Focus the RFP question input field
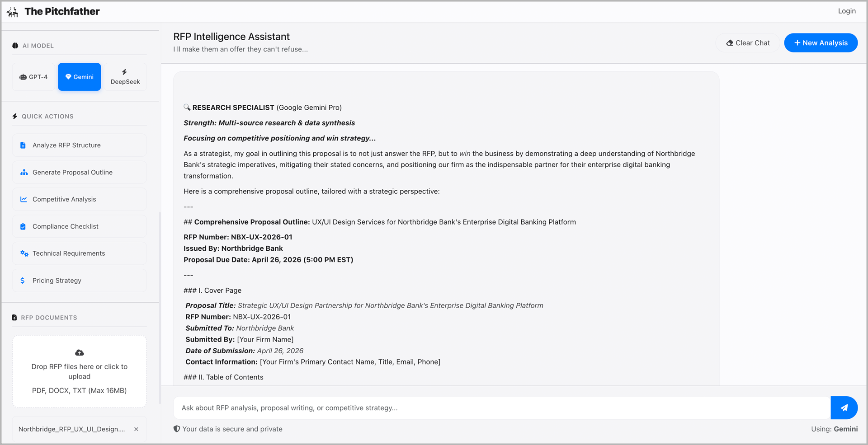 501,408
